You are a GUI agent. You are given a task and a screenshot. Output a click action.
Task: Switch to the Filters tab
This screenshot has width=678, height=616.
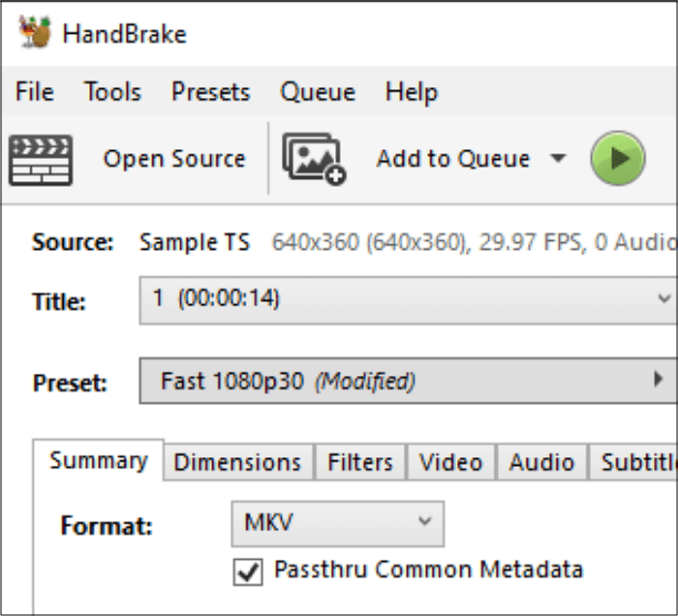[360, 463]
